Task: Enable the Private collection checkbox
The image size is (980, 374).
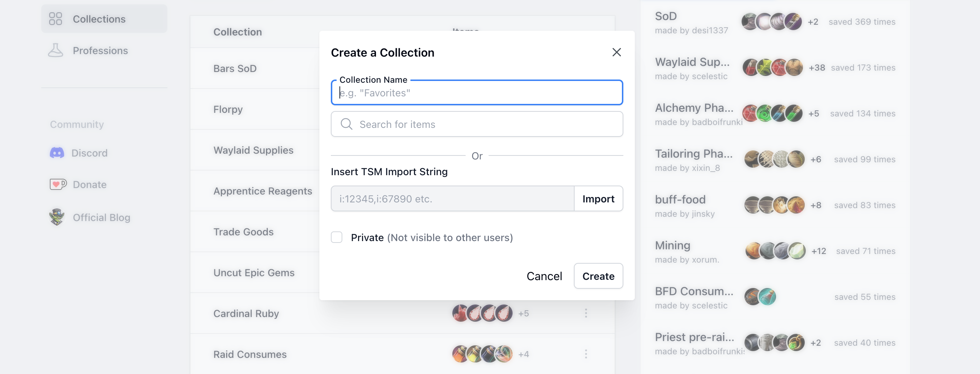Action: [x=337, y=237]
